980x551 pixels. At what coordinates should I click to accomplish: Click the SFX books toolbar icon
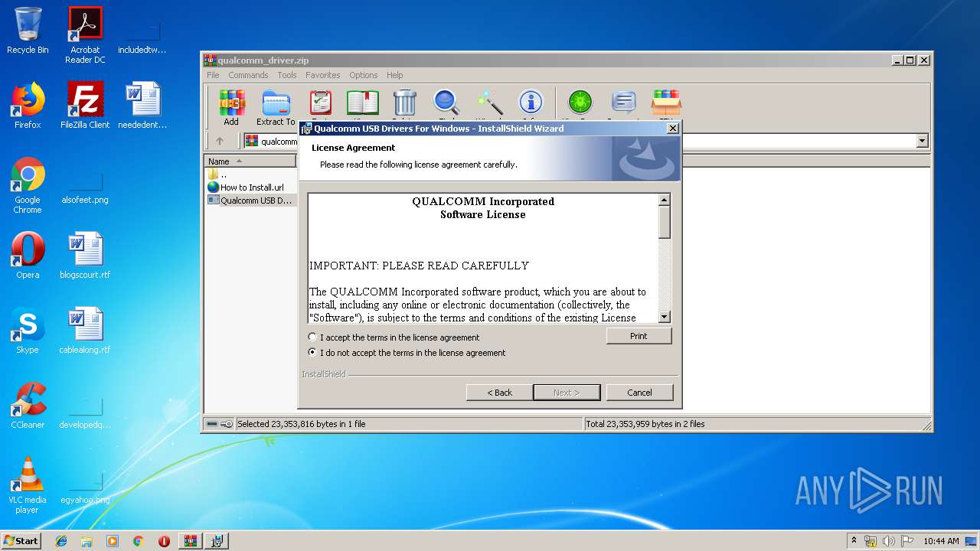click(x=666, y=104)
